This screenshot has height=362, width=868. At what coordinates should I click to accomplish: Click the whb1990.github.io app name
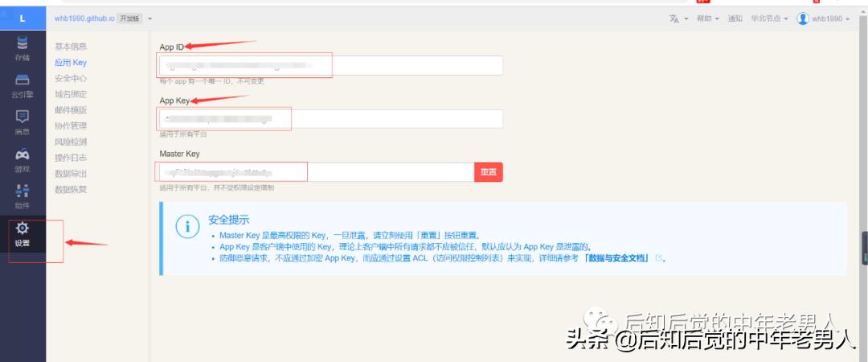coord(84,19)
